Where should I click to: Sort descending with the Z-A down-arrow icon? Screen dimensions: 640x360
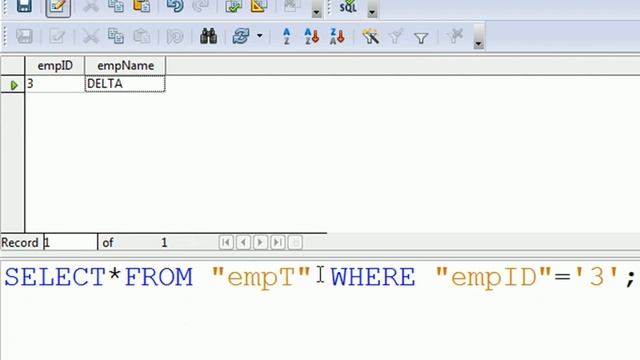point(337,36)
